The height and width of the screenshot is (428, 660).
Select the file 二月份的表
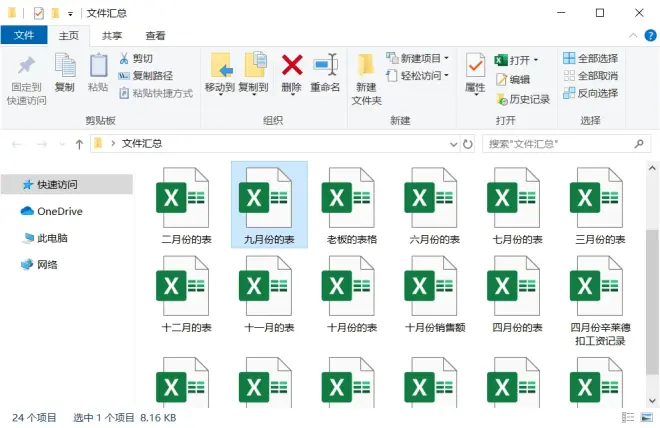[186, 205]
